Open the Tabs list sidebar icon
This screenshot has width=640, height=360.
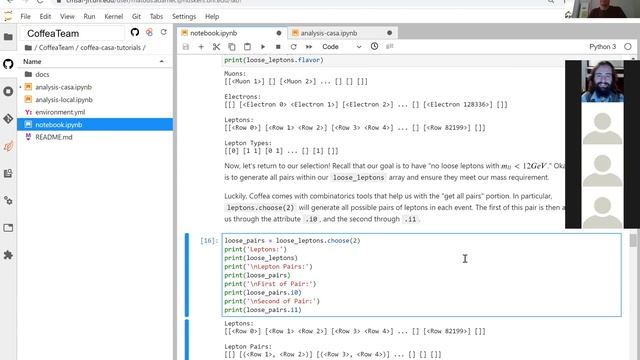coord(8,228)
